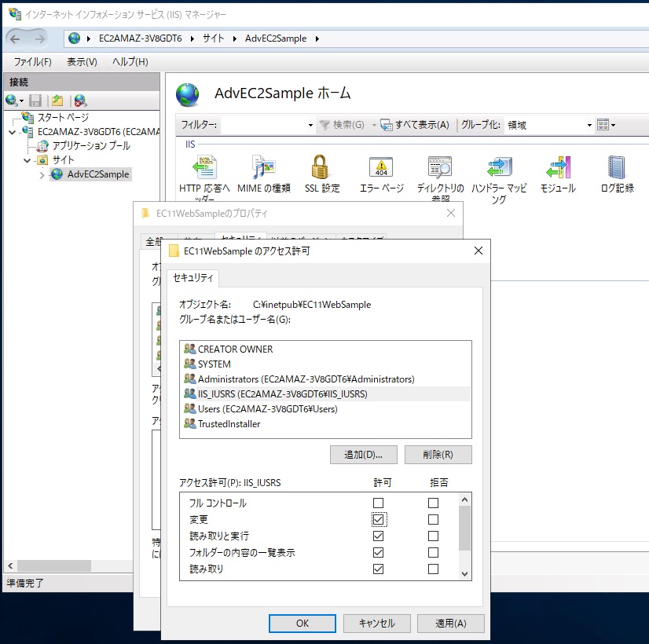Check deny for 読み取りと実行

pos(434,536)
